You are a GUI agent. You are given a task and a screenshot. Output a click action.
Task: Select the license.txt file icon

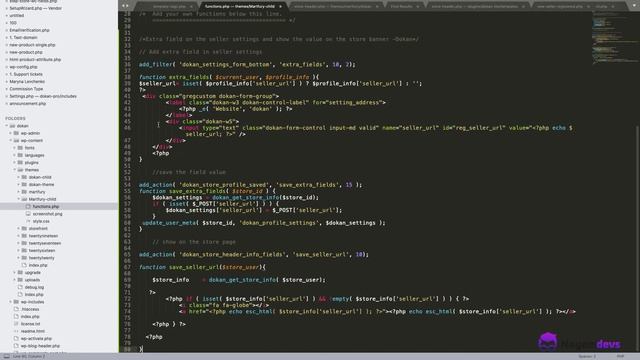pos(16,324)
